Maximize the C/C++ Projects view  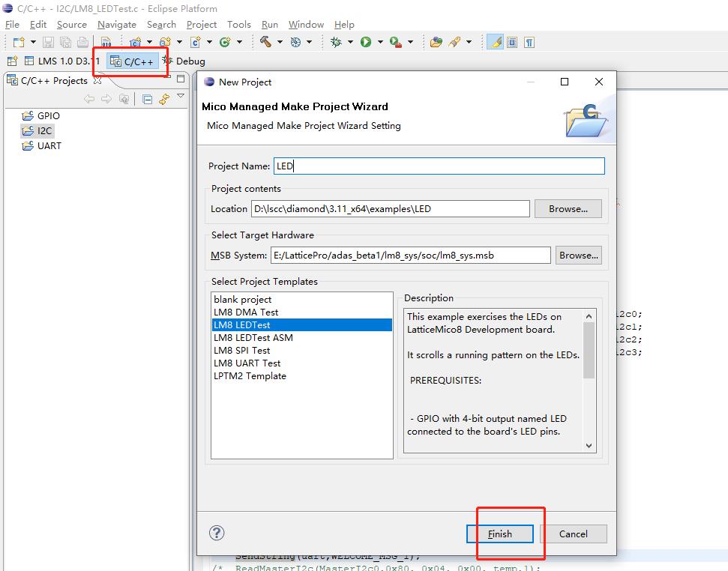pos(181,79)
